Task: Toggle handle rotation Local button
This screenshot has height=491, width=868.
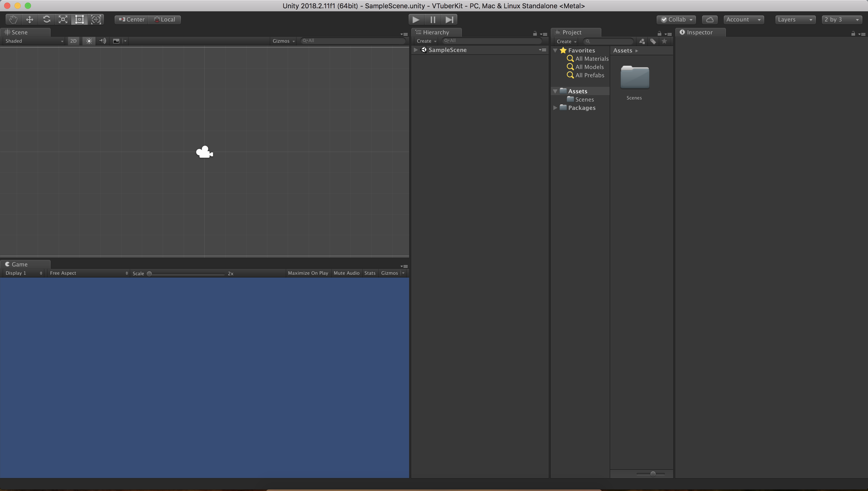Action: [165, 20]
